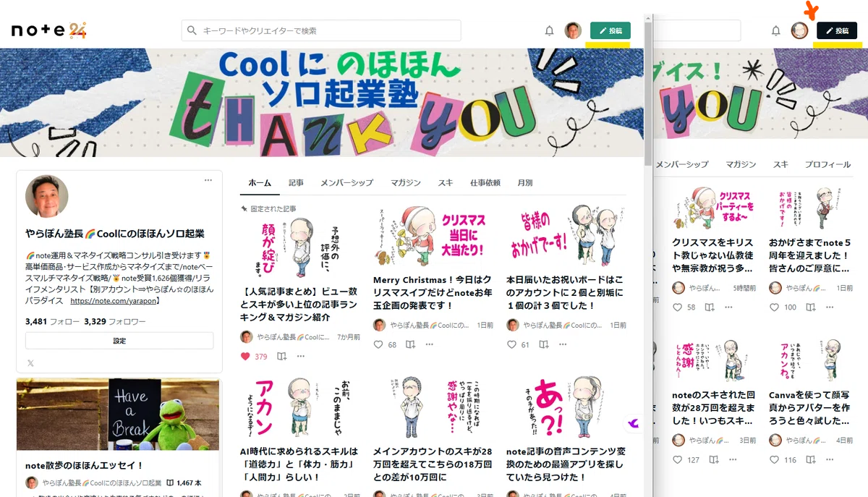Open more options for the note 5周年 article
The image size is (868, 497).
point(828,307)
